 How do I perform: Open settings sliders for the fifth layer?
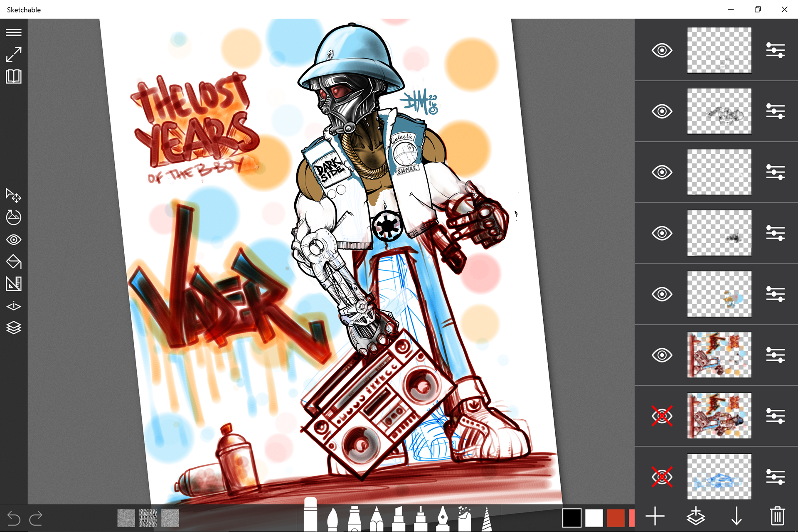(x=776, y=294)
